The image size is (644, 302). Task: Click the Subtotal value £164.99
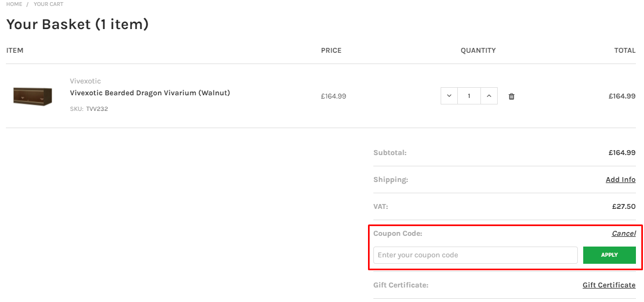(622, 153)
